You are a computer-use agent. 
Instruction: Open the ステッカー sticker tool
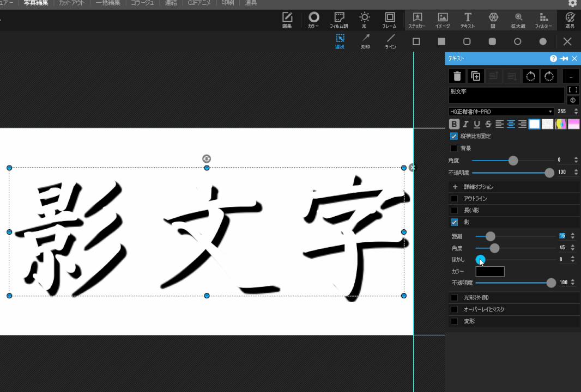pos(417,20)
